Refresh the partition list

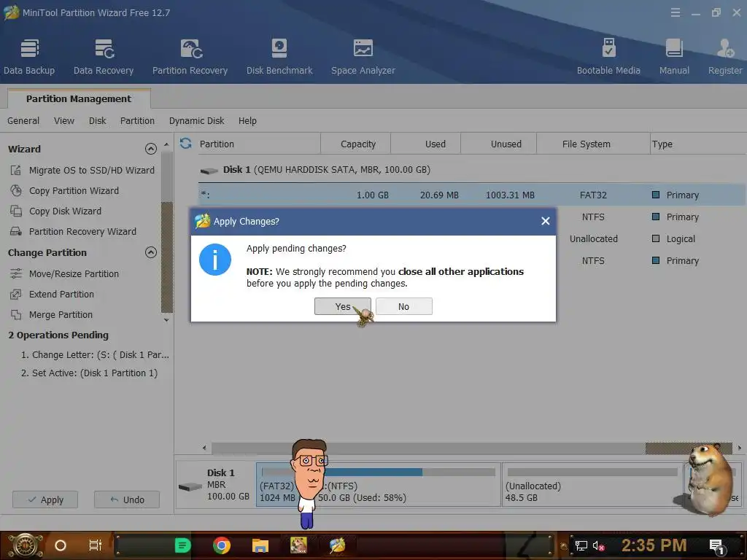pyautogui.click(x=186, y=144)
